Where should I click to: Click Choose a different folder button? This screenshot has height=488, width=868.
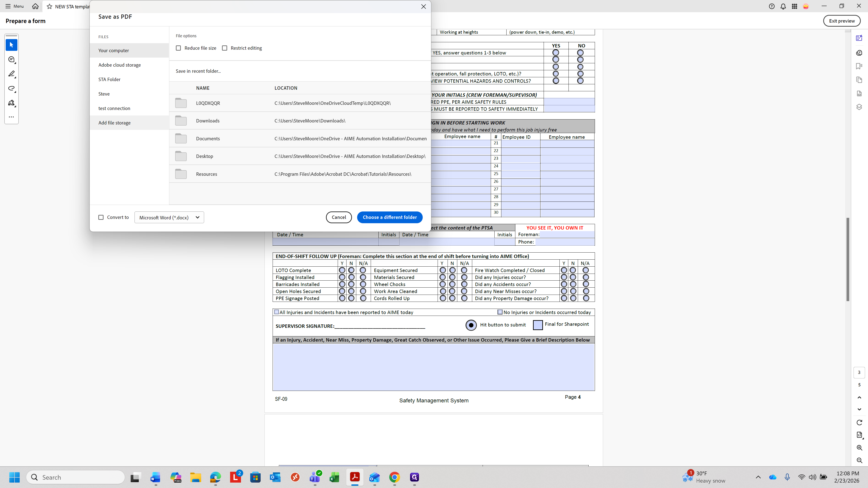(x=389, y=217)
